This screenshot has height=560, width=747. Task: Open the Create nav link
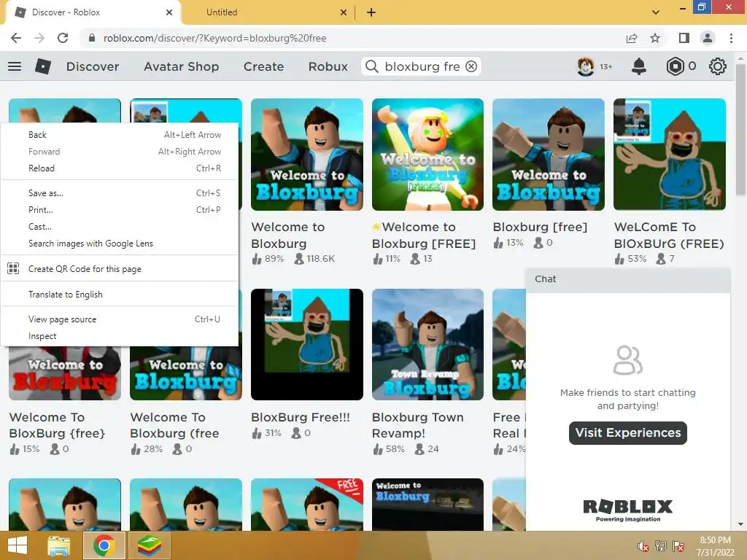point(263,66)
